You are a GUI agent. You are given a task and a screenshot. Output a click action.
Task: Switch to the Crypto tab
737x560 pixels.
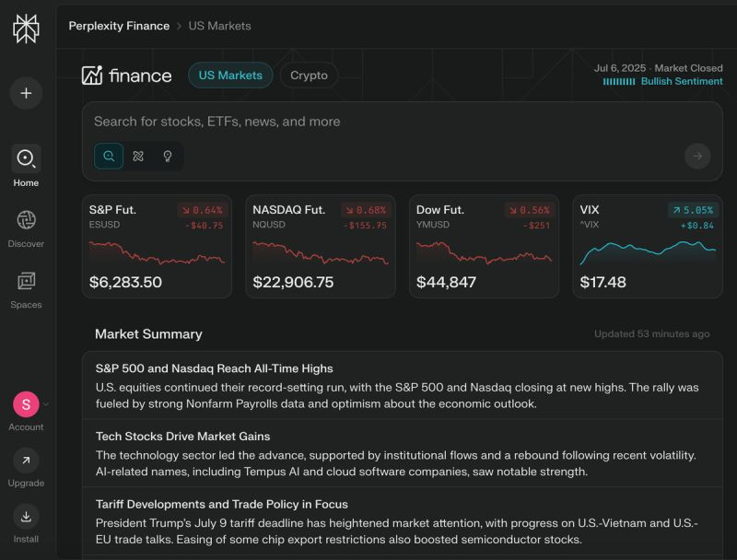309,76
